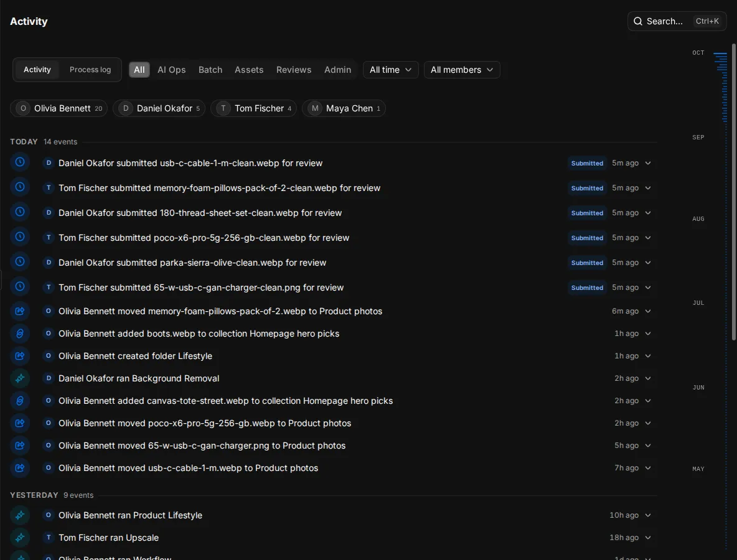Screen dimensions: 737x560
Task: Click sparkle icon on Background Removal row
Action: coord(20,378)
